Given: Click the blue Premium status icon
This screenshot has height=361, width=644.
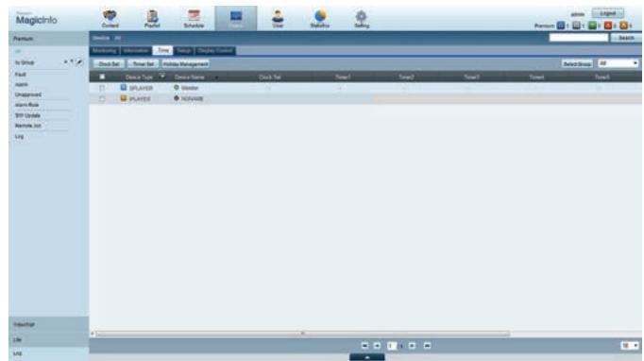Looking at the screenshot, I should tap(561, 26).
